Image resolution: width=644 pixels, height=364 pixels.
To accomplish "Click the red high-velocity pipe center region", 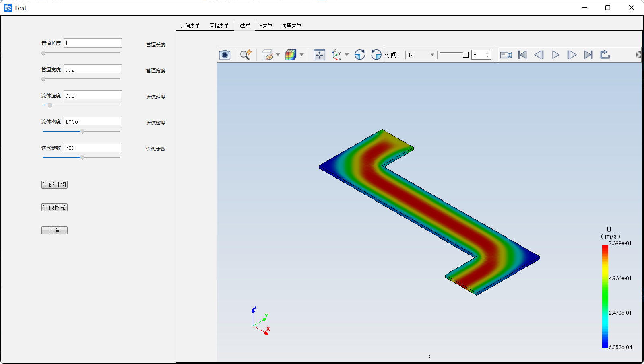I will click(429, 211).
